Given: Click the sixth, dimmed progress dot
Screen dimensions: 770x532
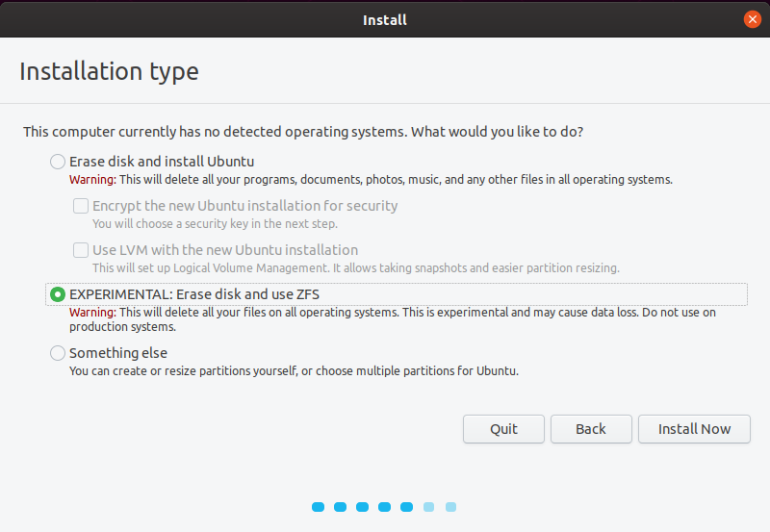Looking at the screenshot, I should [x=429, y=507].
